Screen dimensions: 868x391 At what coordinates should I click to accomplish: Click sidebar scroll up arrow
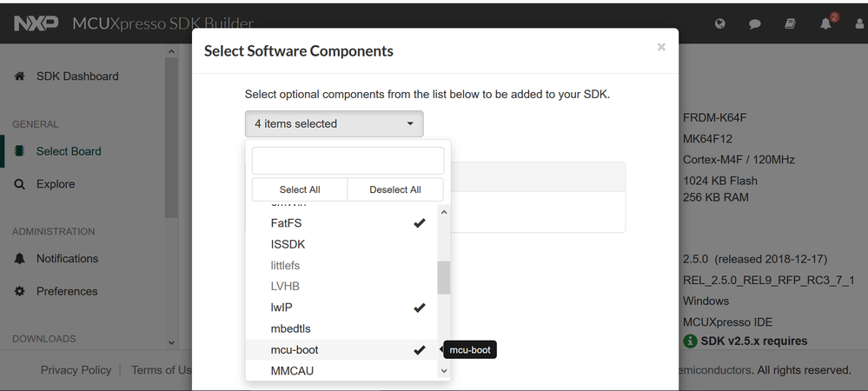coord(171,51)
